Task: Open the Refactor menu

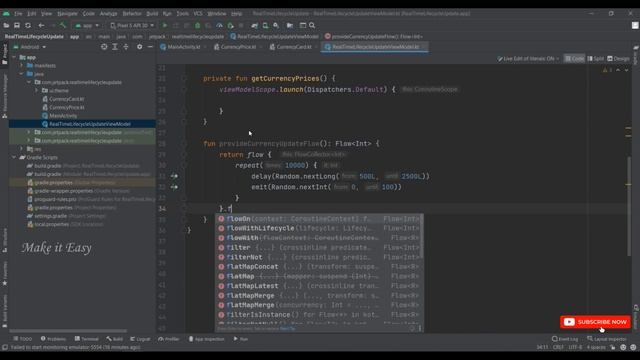Action: click(132, 13)
